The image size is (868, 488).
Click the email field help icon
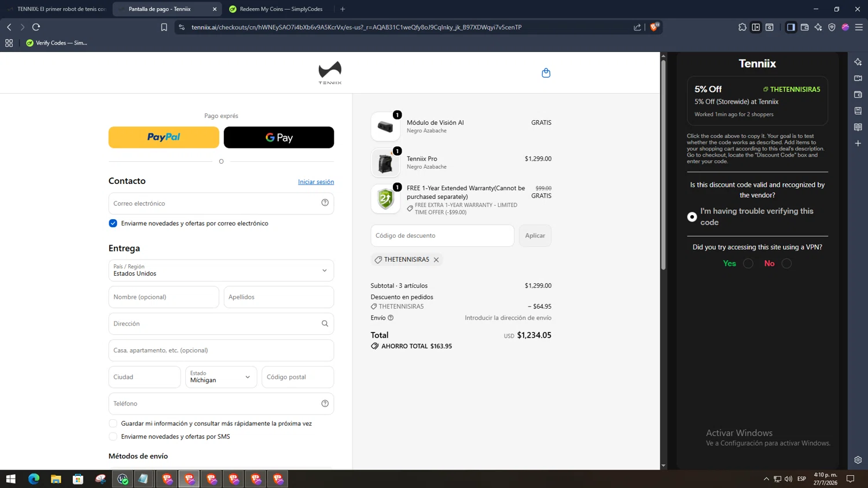(325, 202)
